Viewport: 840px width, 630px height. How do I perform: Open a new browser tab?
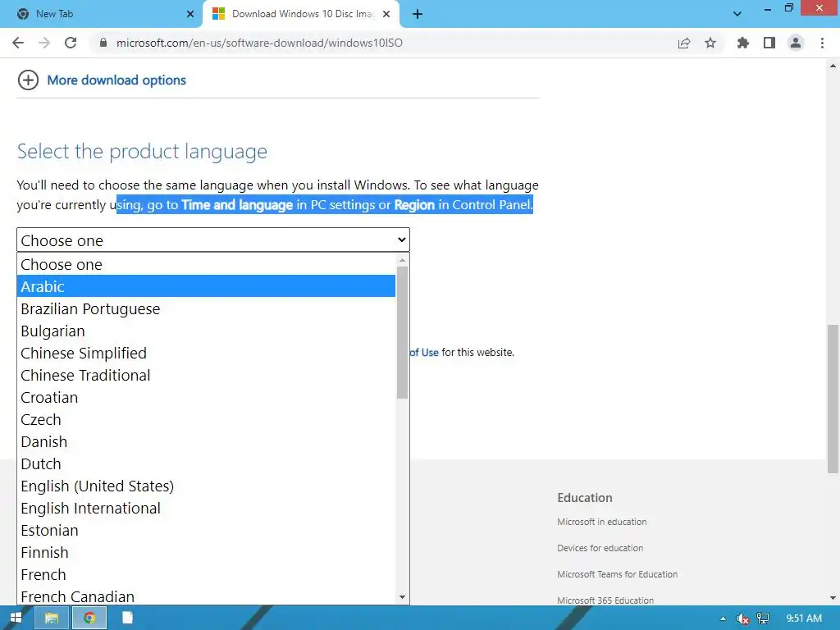click(418, 15)
